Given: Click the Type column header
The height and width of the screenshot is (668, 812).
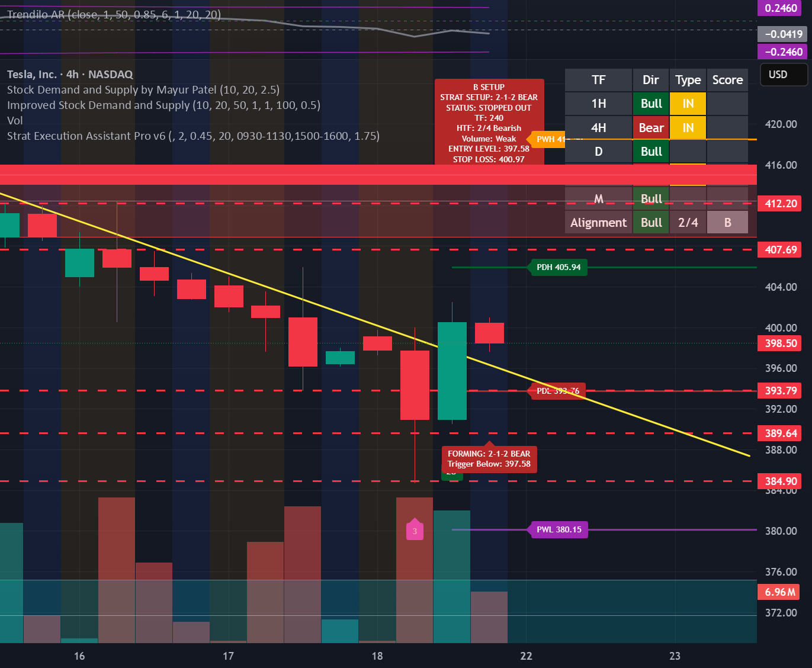Looking at the screenshot, I should [x=688, y=80].
